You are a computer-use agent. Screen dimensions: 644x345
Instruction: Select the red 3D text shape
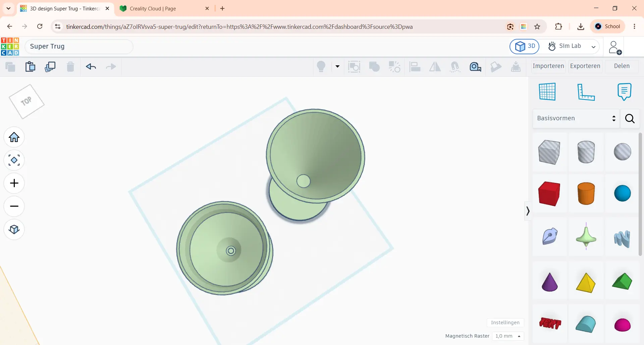pyautogui.click(x=550, y=323)
